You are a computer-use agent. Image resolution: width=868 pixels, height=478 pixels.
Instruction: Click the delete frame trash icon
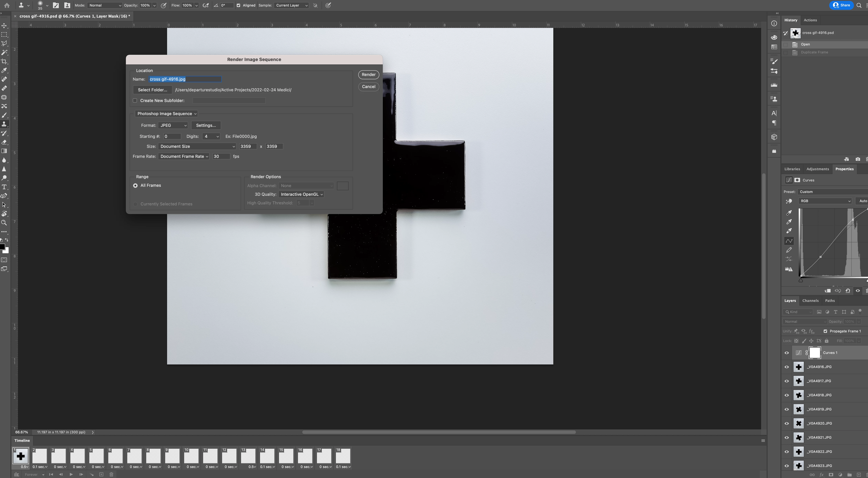[x=111, y=474]
